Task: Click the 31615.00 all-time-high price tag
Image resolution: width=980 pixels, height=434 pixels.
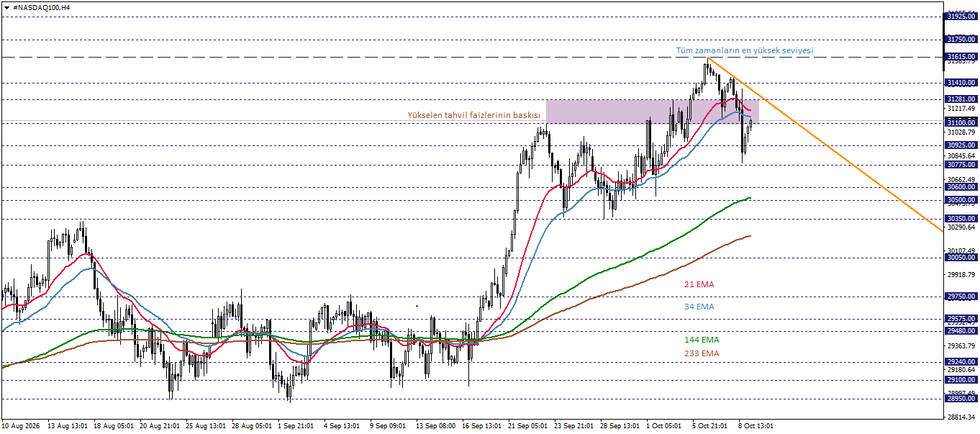Action: coord(961,56)
